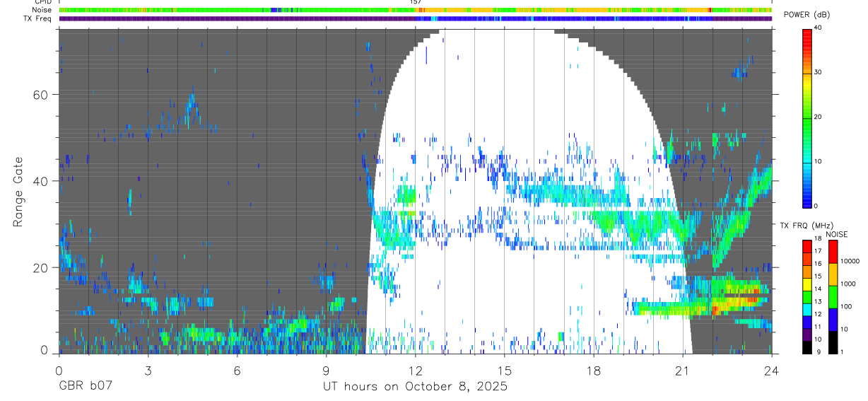Click the '12' hour tick on time axis
The image size is (868, 401).
pos(415,371)
